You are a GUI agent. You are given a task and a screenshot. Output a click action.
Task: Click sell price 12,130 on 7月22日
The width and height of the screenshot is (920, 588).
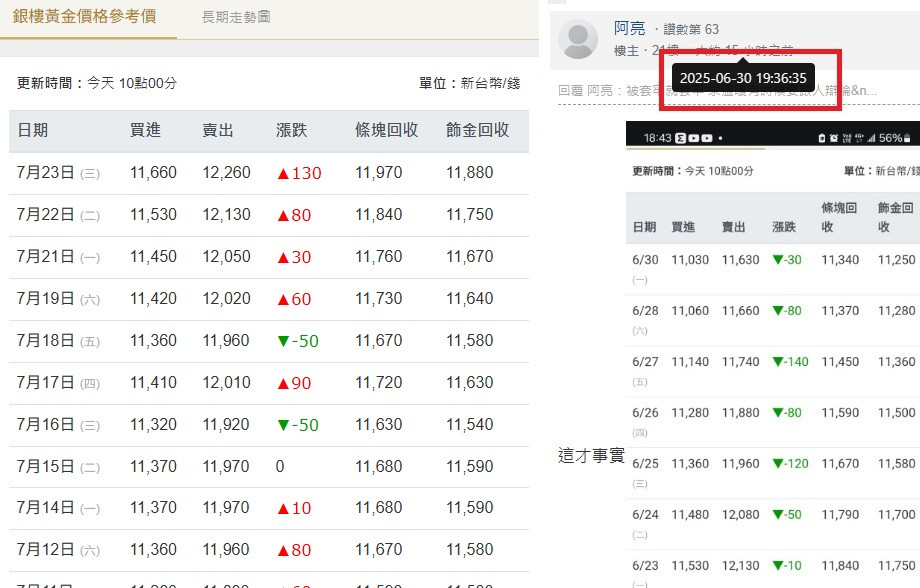pos(226,215)
